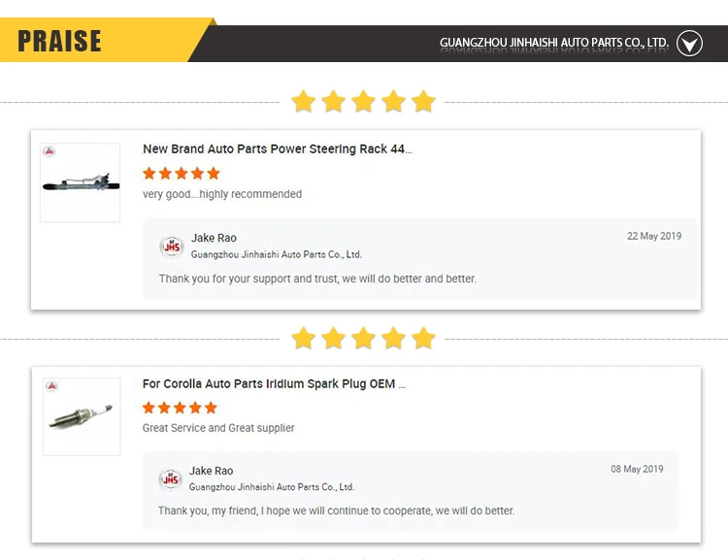The image size is (728, 560).
Task: Open the power steering rack product image
Action: click(x=81, y=183)
